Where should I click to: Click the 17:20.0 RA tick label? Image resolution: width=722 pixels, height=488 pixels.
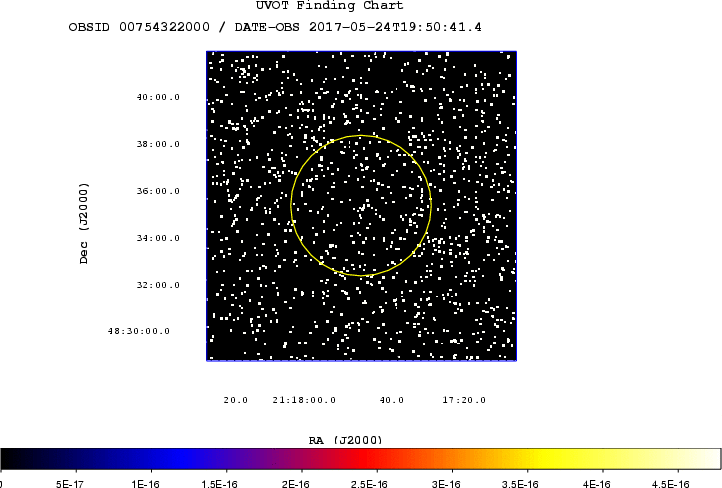464,400
